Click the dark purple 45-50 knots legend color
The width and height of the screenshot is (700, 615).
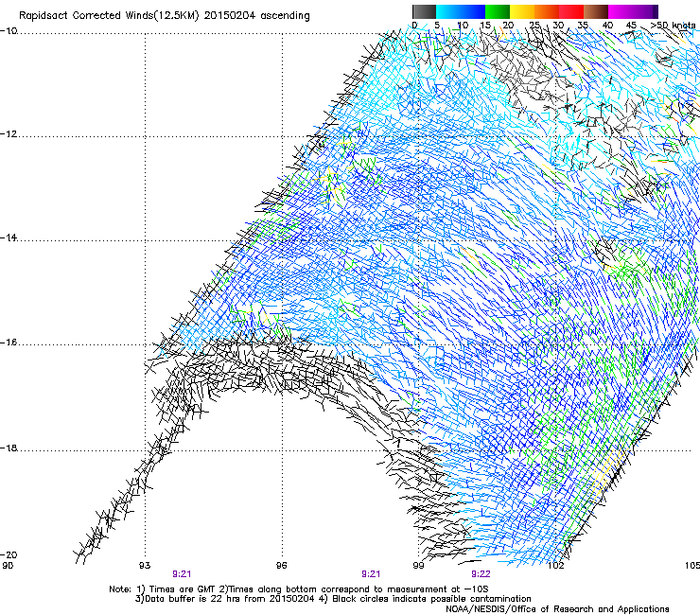click(x=645, y=11)
